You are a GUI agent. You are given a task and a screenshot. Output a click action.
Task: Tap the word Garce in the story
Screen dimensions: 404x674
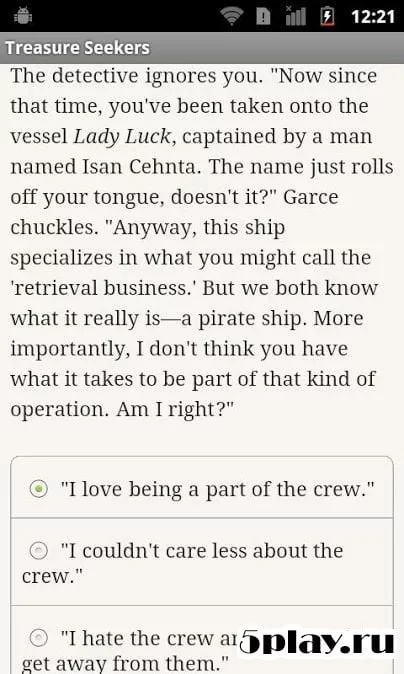coord(311,197)
